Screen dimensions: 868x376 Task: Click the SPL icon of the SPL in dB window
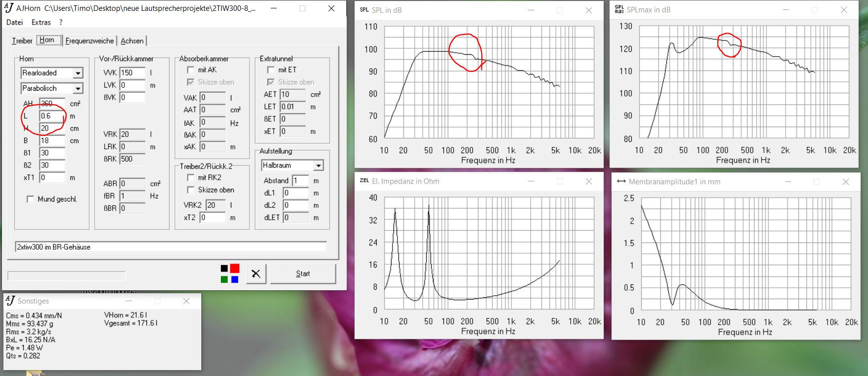pyautogui.click(x=364, y=10)
